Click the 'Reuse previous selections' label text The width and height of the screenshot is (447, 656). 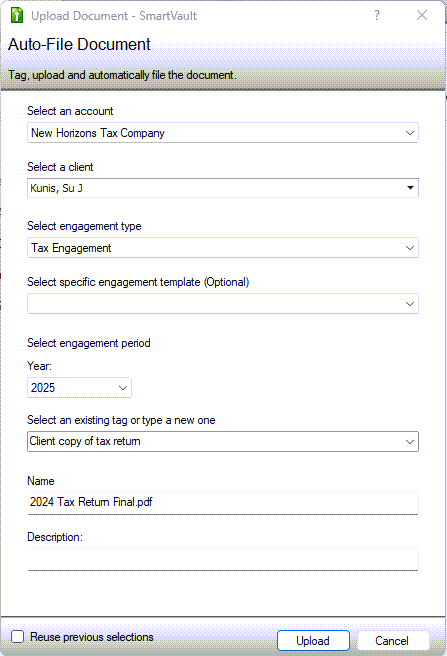point(92,637)
